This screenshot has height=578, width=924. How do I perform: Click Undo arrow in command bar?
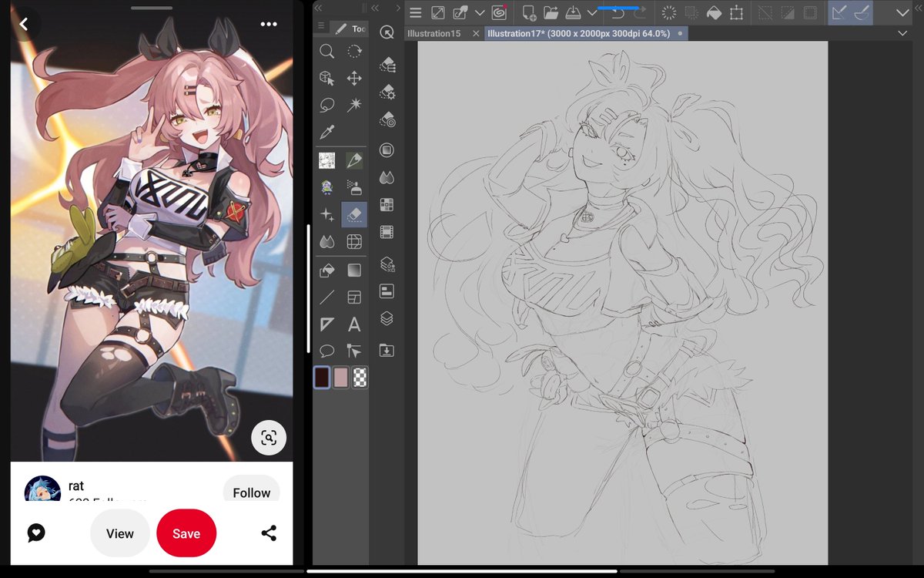(618, 12)
